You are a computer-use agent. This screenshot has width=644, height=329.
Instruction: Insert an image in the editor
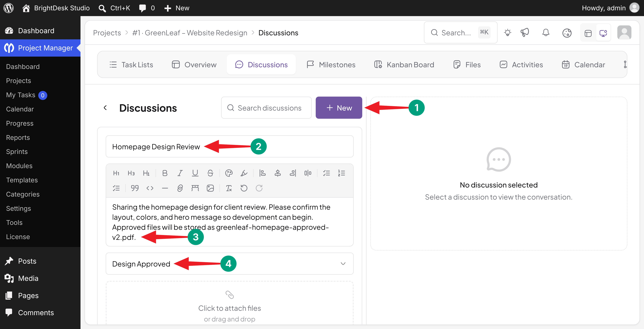click(210, 188)
